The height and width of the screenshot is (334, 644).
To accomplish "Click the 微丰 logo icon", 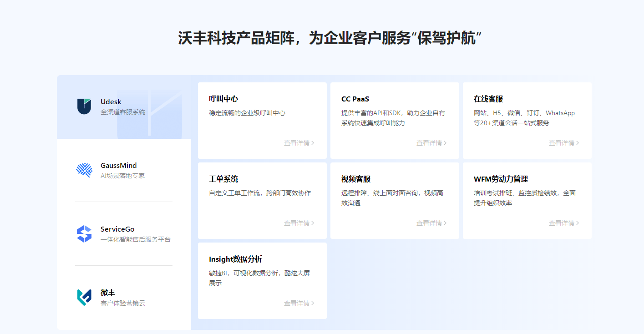I will (x=84, y=297).
